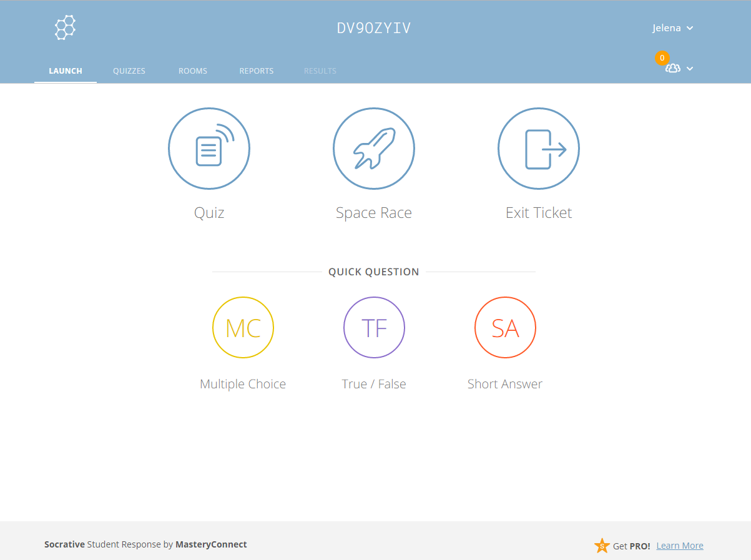The height and width of the screenshot is (560, 751).
Task: Start a Multiple Choice MC question
Action: point(243,328)
